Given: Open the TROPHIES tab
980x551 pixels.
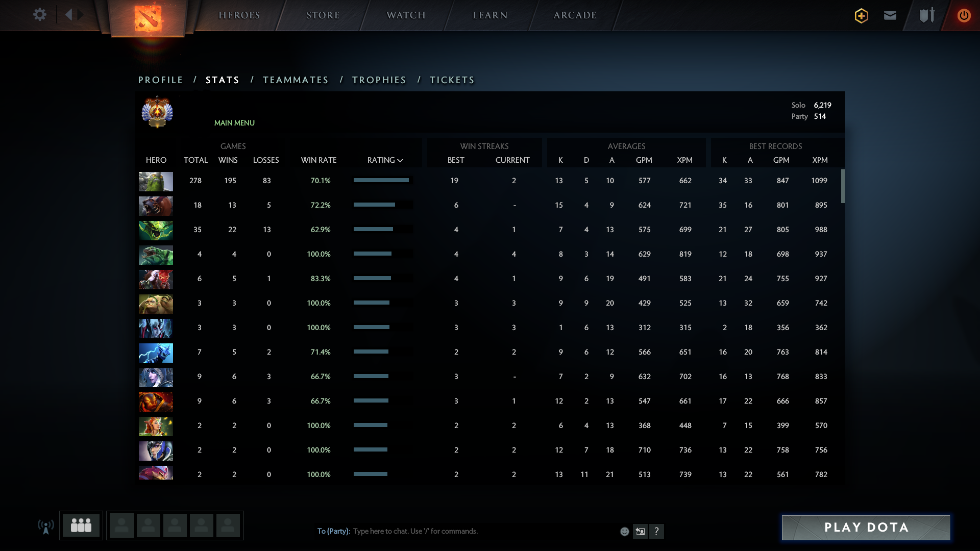Looking at the screenshot, I should click(379, 80).
